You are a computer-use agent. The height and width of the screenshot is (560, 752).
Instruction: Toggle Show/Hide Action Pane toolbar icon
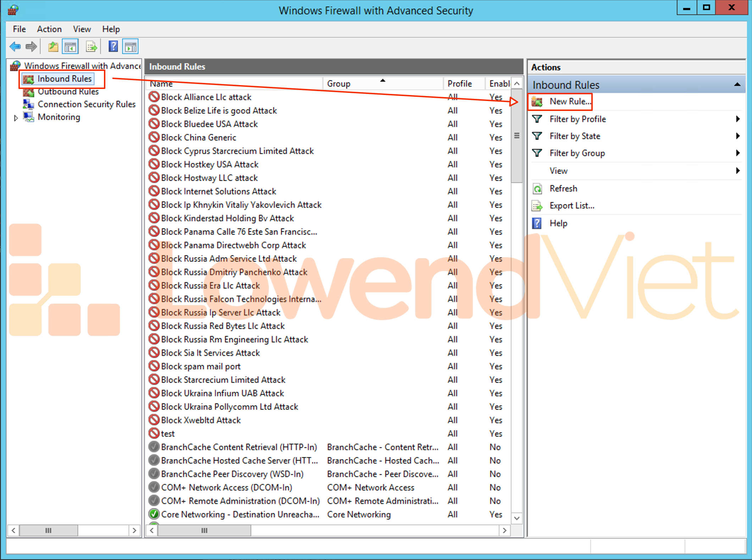pos(130,46)
